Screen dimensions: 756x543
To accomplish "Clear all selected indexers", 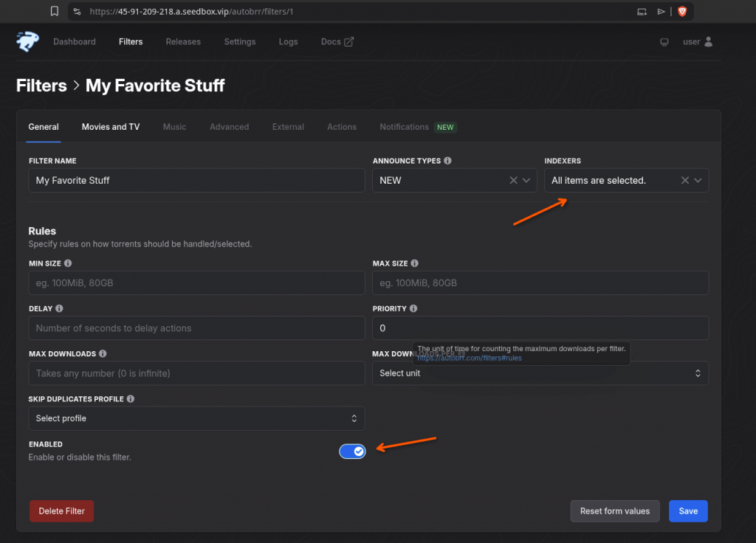I will (x=685, y=180).
